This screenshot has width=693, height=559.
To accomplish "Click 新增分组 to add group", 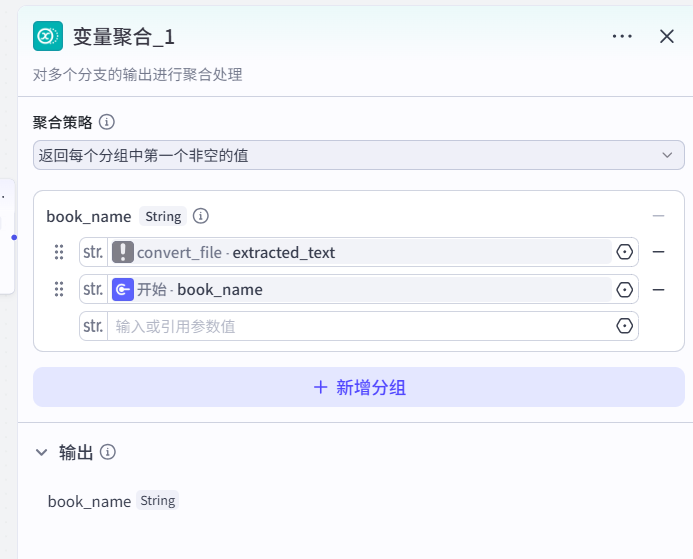I will point(358,387).
